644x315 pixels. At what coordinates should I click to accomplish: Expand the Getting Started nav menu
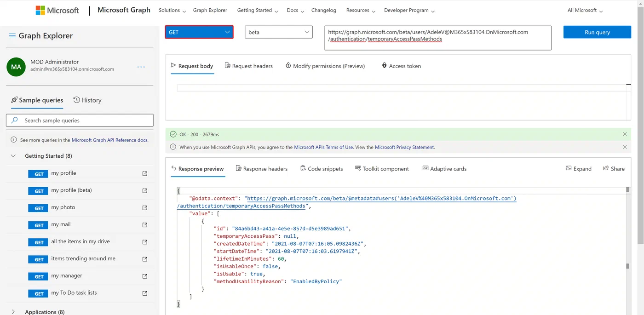coord(257,10)
